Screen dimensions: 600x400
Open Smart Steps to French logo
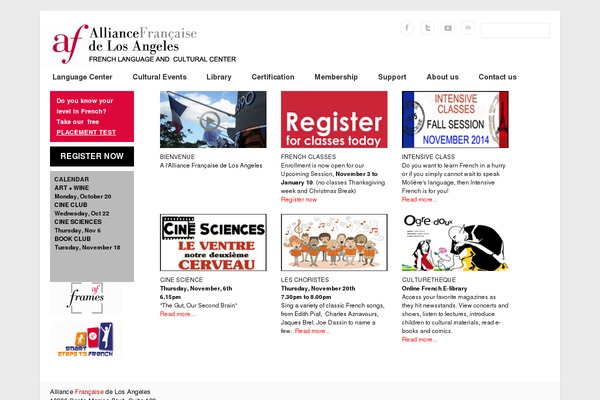tap(86, 339)
